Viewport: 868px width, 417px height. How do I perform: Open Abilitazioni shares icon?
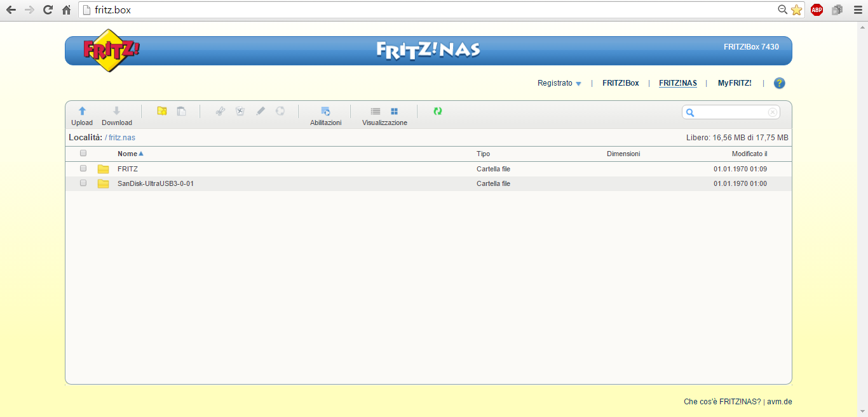[x=325, y=111]
